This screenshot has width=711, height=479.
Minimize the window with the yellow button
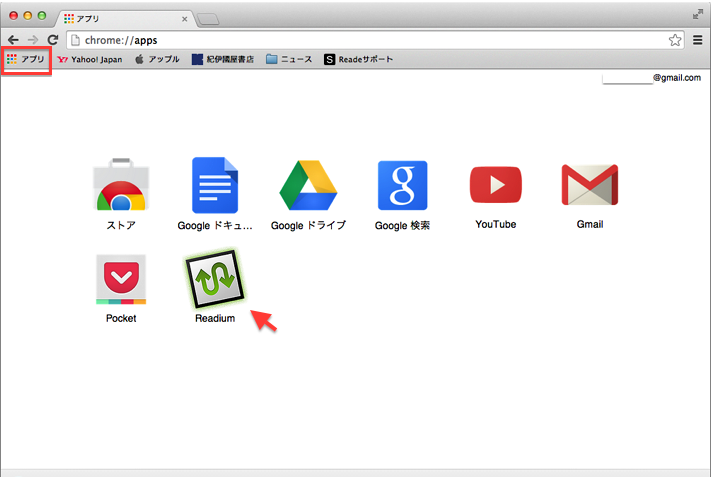pos(28,16)
